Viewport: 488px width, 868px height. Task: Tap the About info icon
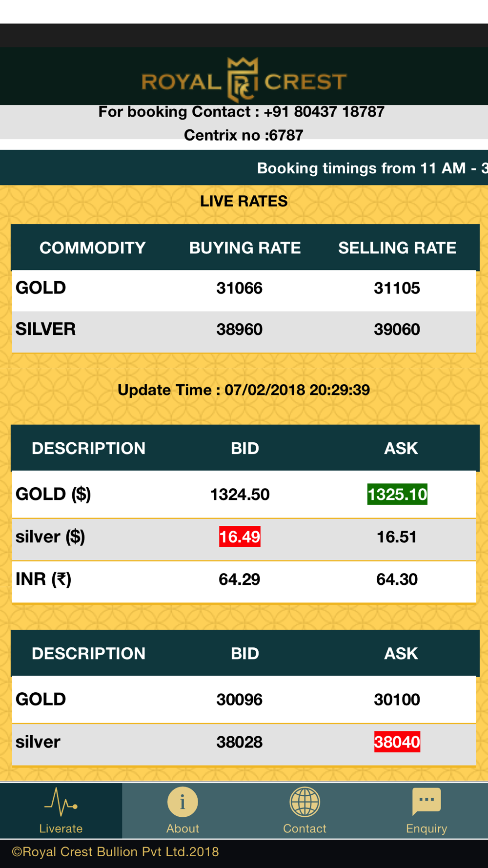coord(183,802)
